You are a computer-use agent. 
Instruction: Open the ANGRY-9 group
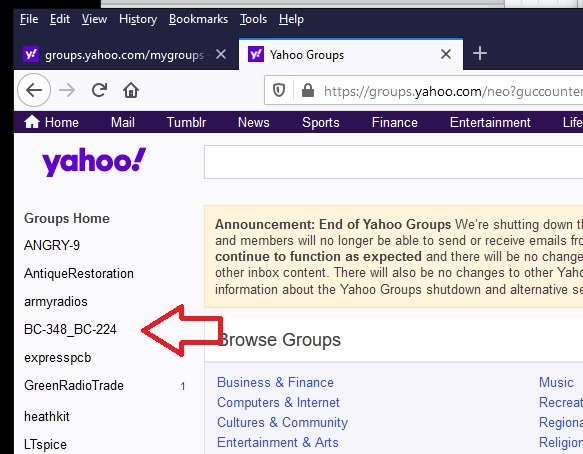pos(52,245)
